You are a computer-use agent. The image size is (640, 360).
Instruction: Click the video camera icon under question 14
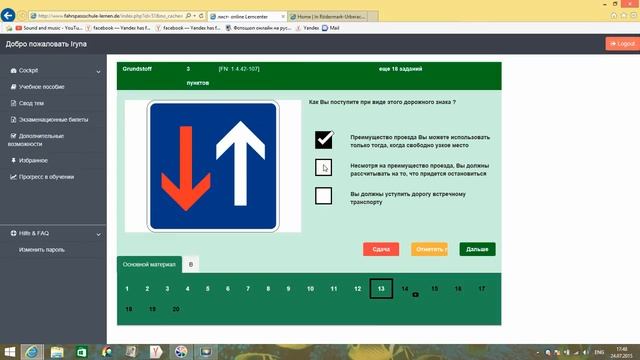pyautogui.click(x=415, y=294)
